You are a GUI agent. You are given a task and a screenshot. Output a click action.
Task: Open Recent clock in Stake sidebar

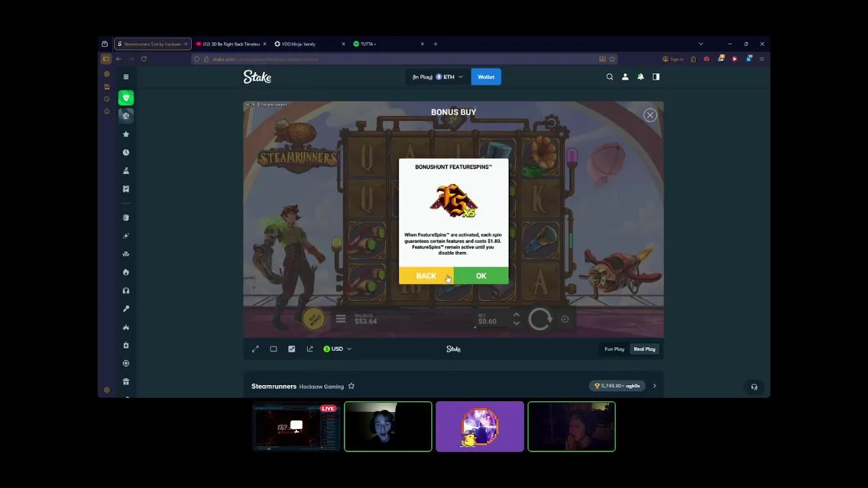pyautogui.click(x=125, y=152)
